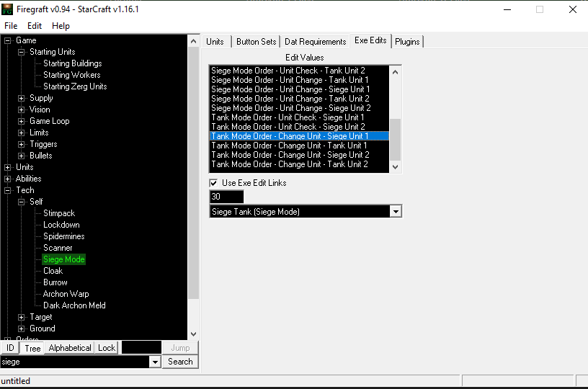
Task: Click the tree panel scrollbar thumb
Action: click(x=194, y=173)
